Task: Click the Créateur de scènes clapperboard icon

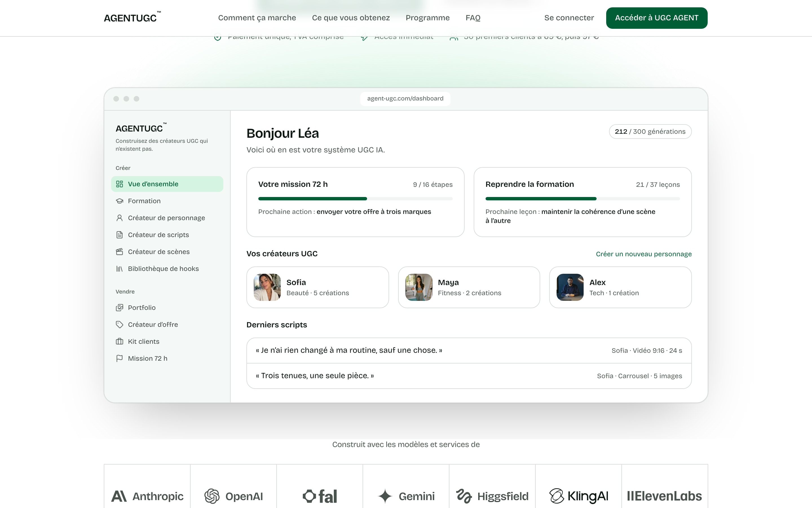Action: coord(120,252)
